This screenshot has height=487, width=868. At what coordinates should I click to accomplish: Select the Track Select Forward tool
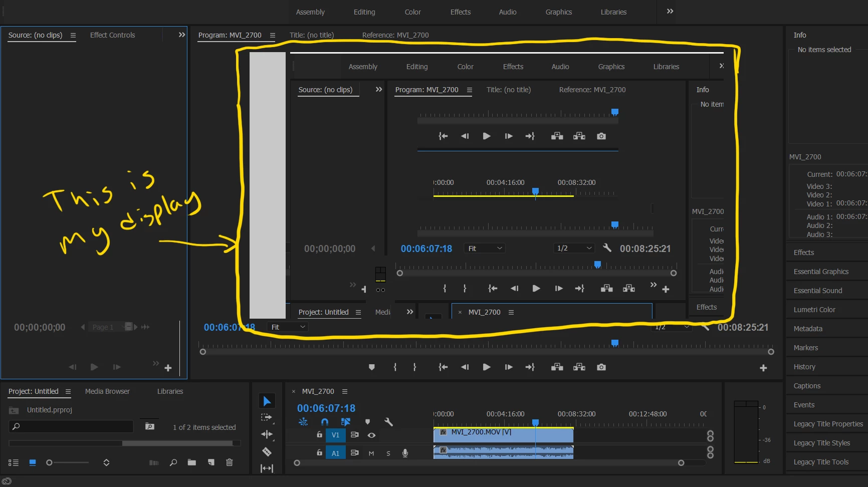(267, 417)
